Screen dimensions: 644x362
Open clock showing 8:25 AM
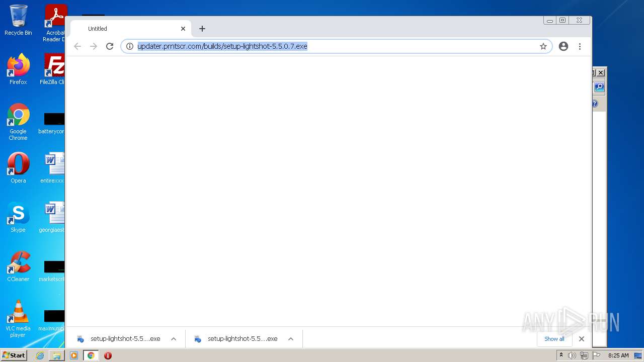618,355
